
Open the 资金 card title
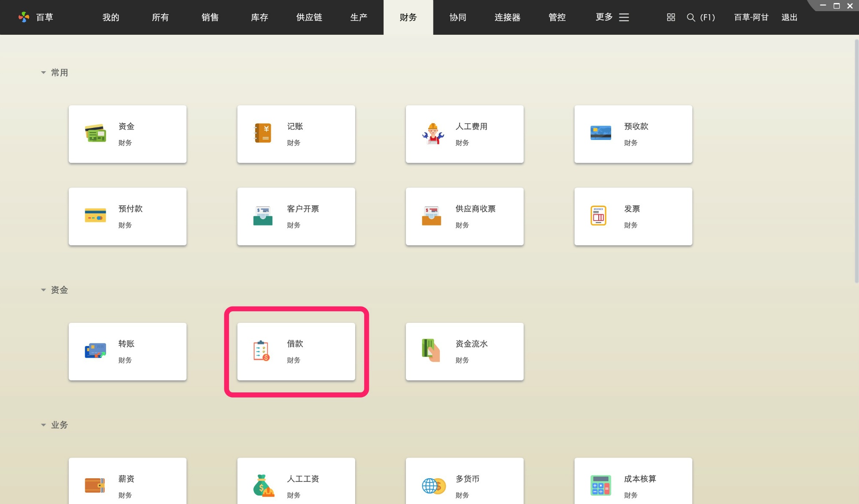tap(127, 126)
